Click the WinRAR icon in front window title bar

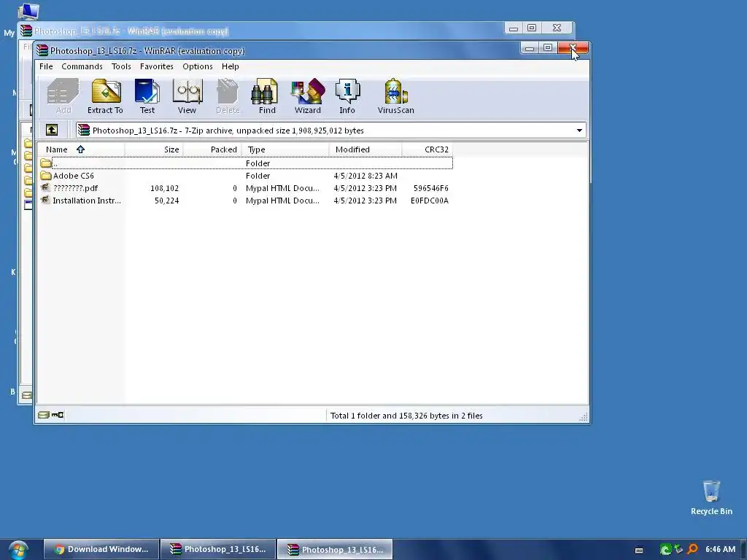point(42,50)
